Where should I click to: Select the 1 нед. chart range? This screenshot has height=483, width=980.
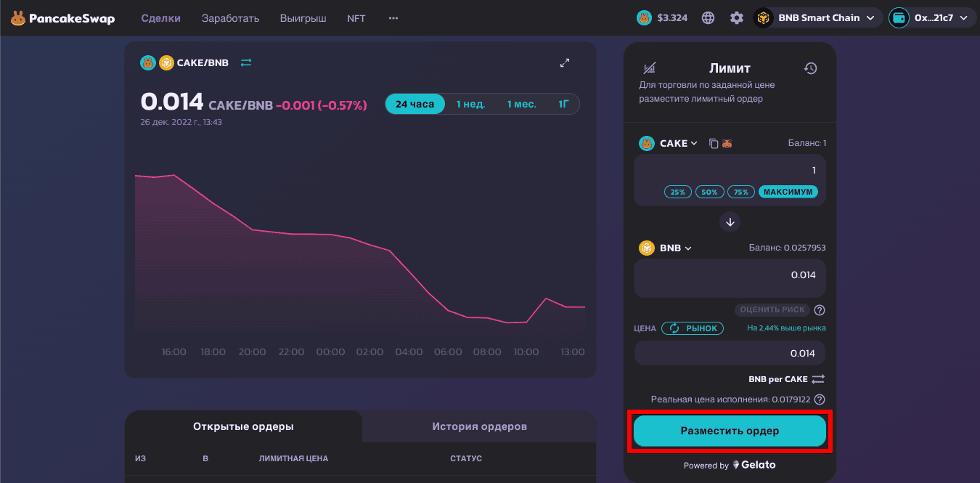click(470, 104)
